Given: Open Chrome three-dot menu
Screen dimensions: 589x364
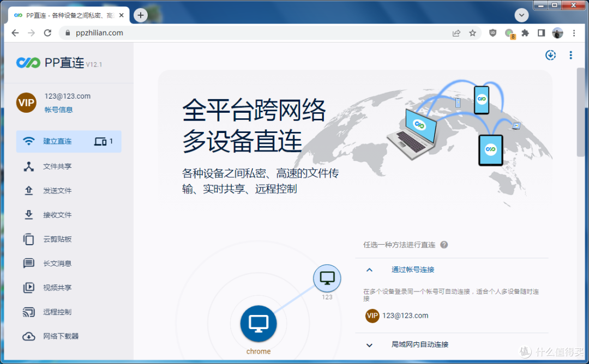Looking at the screenshot, I should (x=574, y=33).
